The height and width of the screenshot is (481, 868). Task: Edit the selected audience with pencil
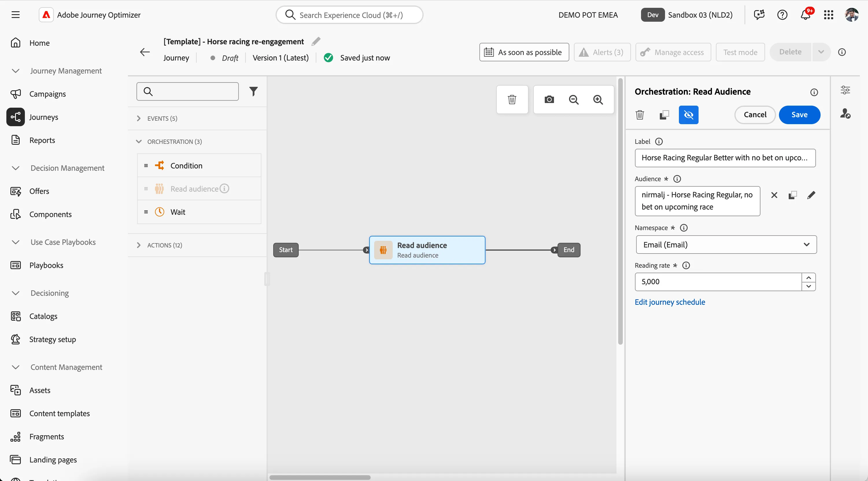811,195
